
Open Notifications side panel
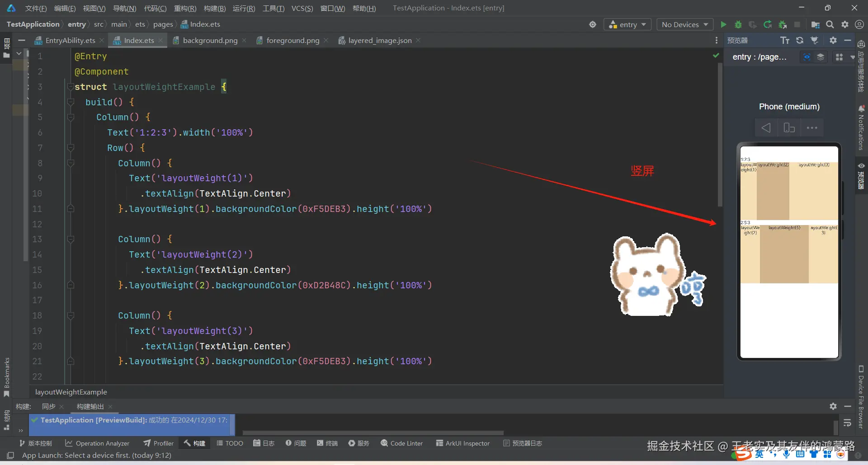tap(861, 128)
